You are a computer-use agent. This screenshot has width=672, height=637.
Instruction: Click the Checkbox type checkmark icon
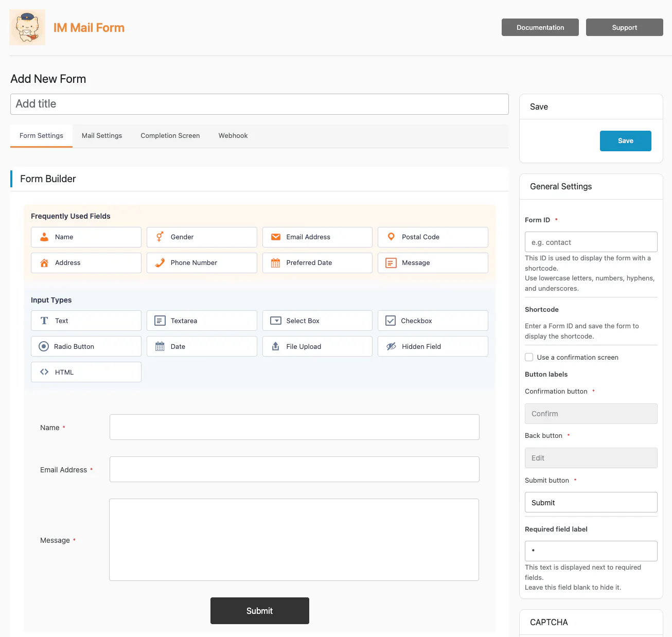391,321
